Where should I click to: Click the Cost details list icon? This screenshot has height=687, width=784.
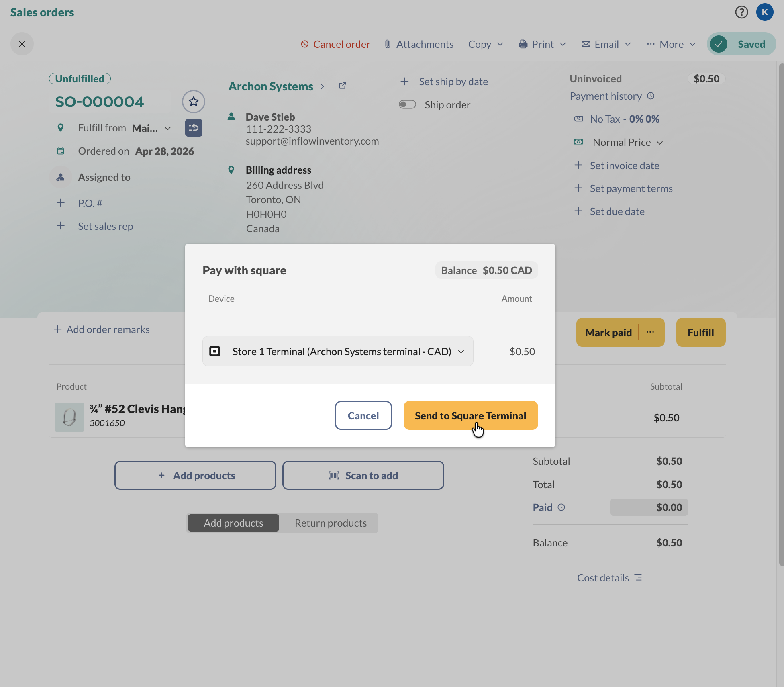(x=638, y=578)
